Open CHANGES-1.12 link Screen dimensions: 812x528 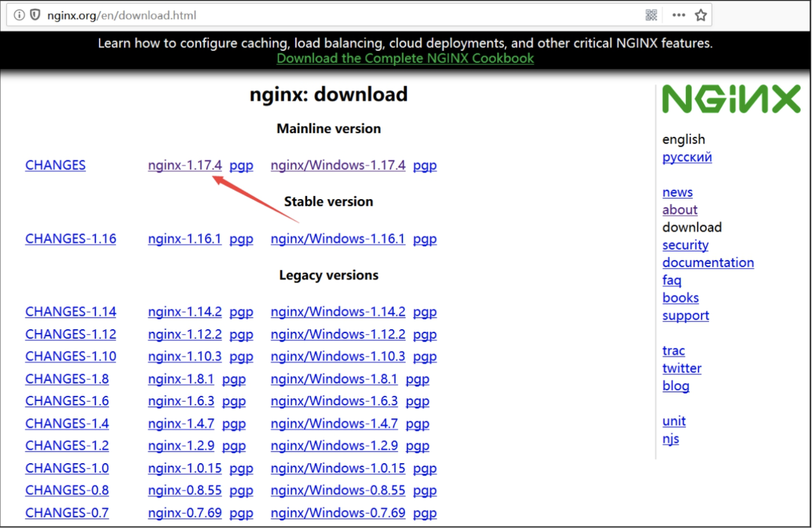70,335
